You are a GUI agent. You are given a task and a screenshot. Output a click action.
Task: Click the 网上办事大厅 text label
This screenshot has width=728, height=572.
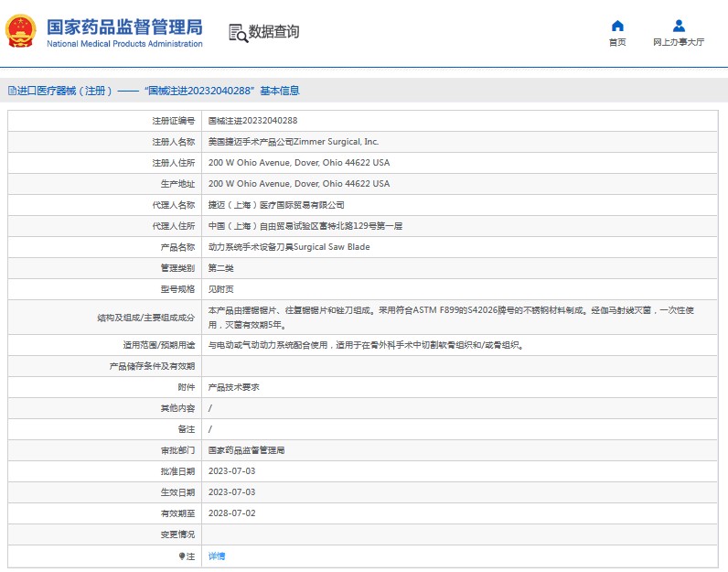pyautogui.click(x=679, y=42)
